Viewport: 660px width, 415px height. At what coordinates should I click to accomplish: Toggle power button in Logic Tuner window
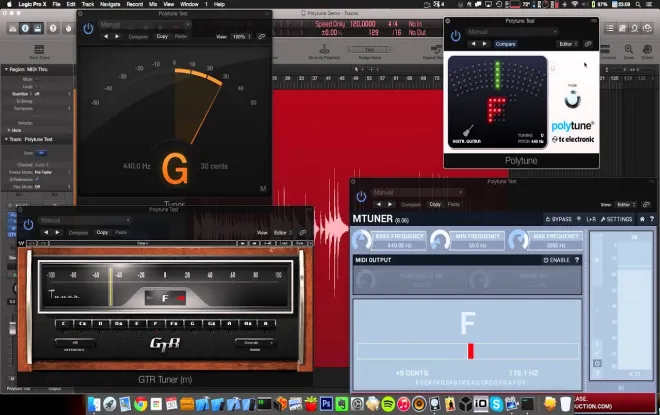[x=88, y=29]
